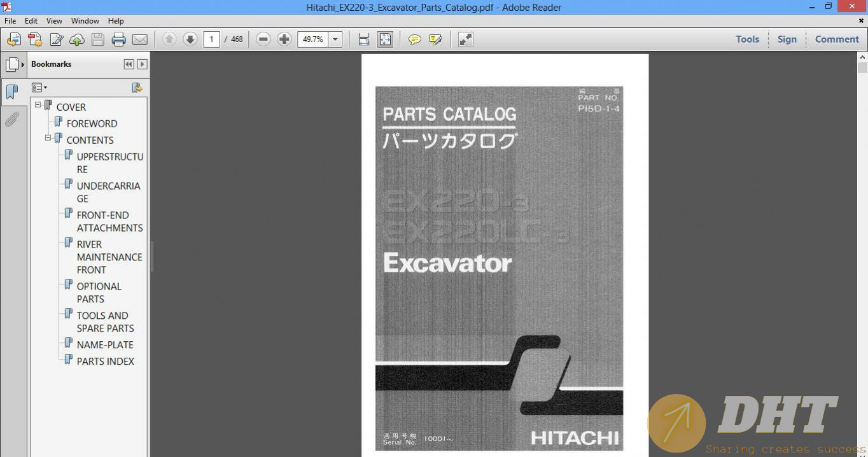Screen dimensions: 868x457
Task: Go to the UPPERSTRUCTURE bookmark
Action: click(x=110, y=163)
